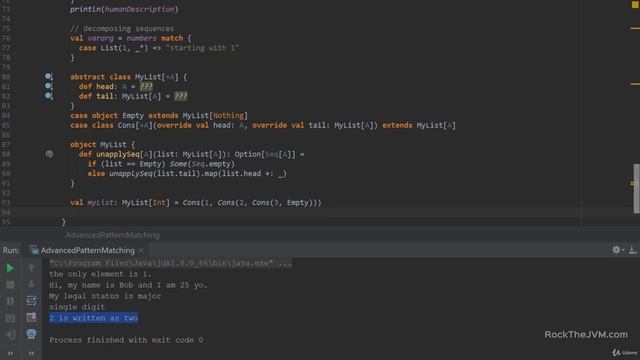Click the Exit icon in Run toolbar
The width and height of the screenshot is (640, 360).
click(10, 334)
